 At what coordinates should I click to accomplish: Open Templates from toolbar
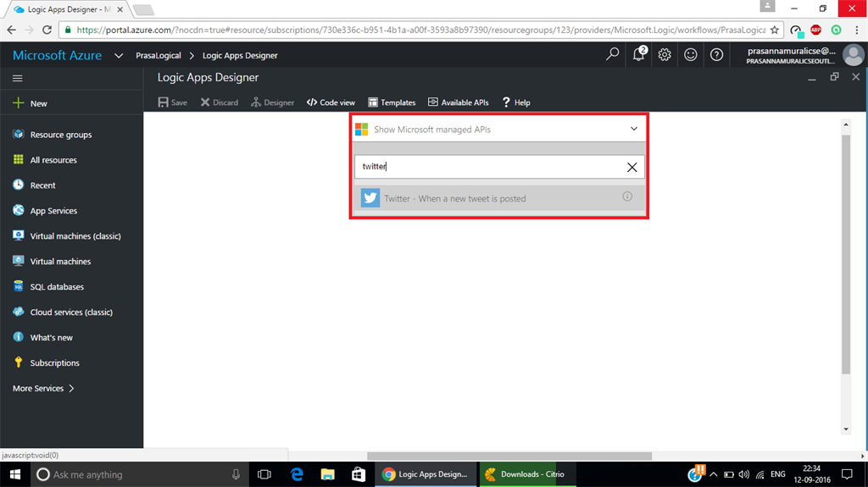(392, 102)
